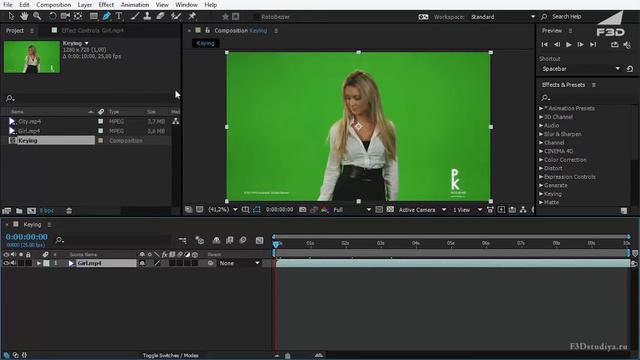
Task: Open the magnification 41,2% dropdown
Action: 223,209
